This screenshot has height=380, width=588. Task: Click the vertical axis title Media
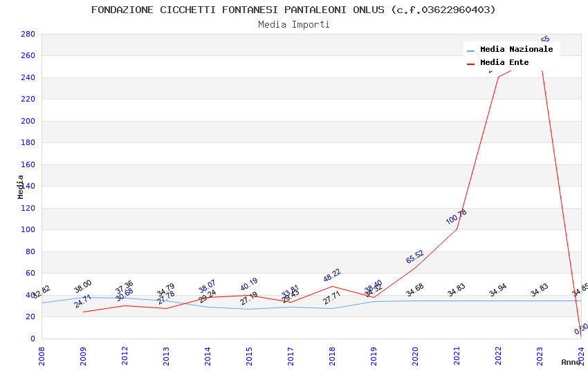[x=20, y=187]
